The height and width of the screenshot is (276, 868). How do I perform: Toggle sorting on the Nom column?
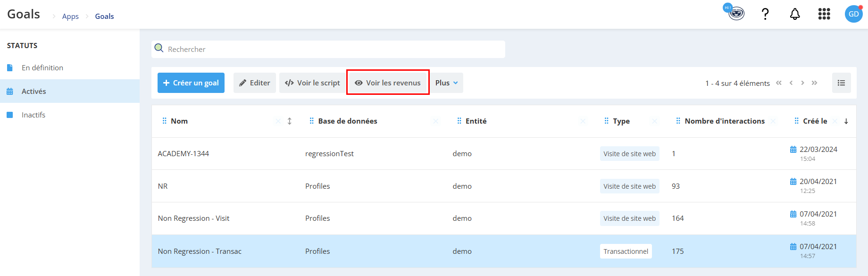[x=290, y=121]
